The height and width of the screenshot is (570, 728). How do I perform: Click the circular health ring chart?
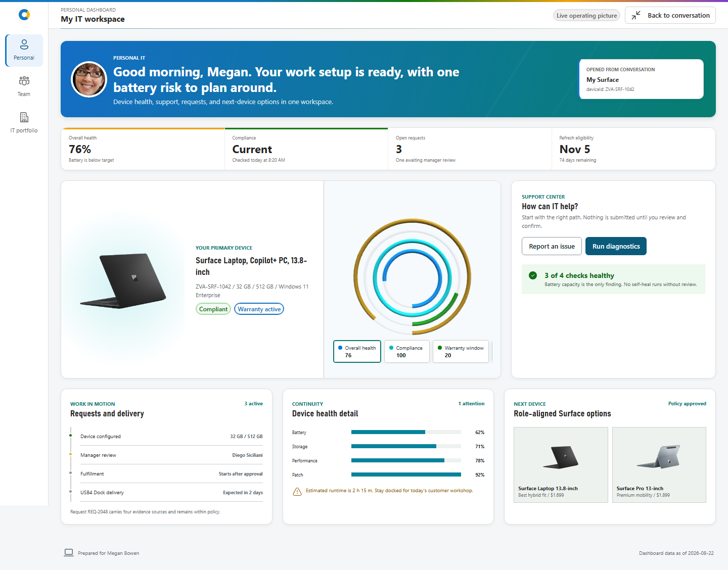click(412, 277)
